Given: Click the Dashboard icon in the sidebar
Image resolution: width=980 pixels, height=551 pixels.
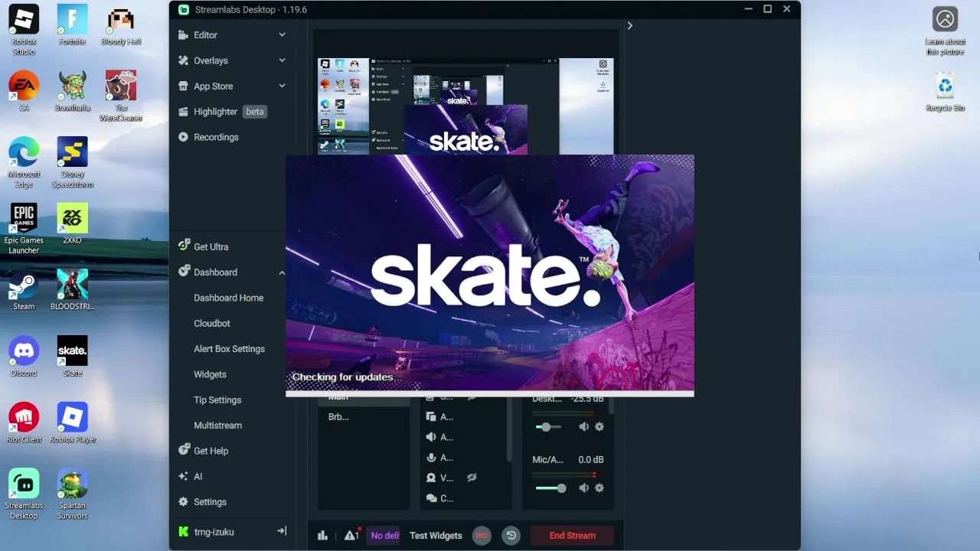Looking at the screenshot, I should (x=184, y=272).
